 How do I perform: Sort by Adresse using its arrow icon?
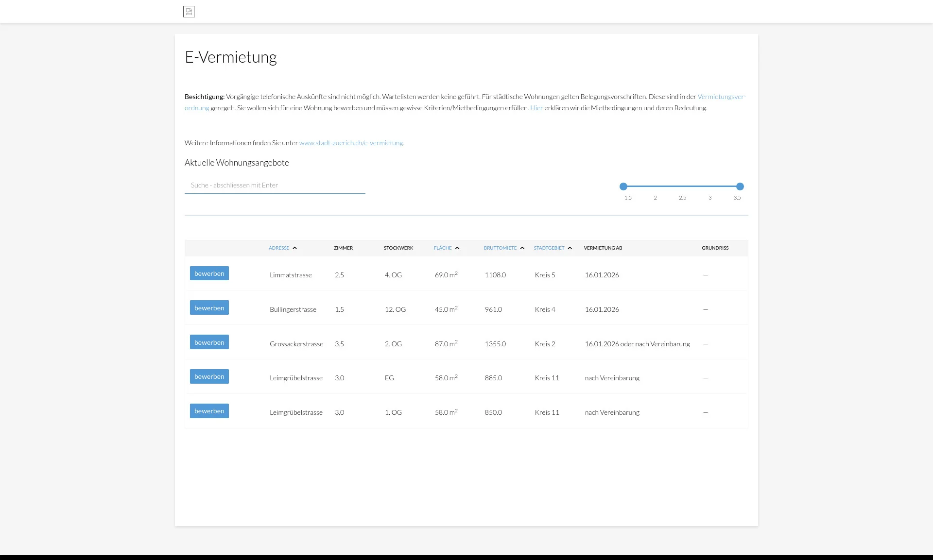pos(294,248)
